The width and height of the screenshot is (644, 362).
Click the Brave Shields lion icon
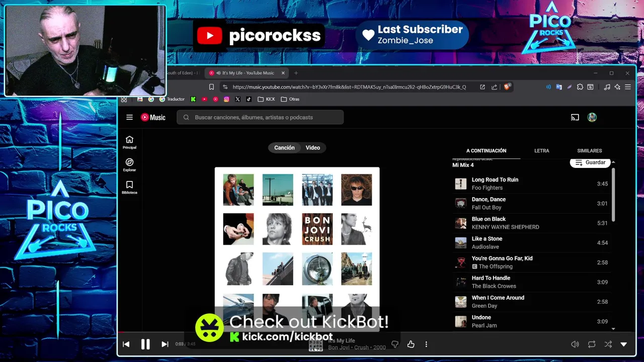(507, 86)
